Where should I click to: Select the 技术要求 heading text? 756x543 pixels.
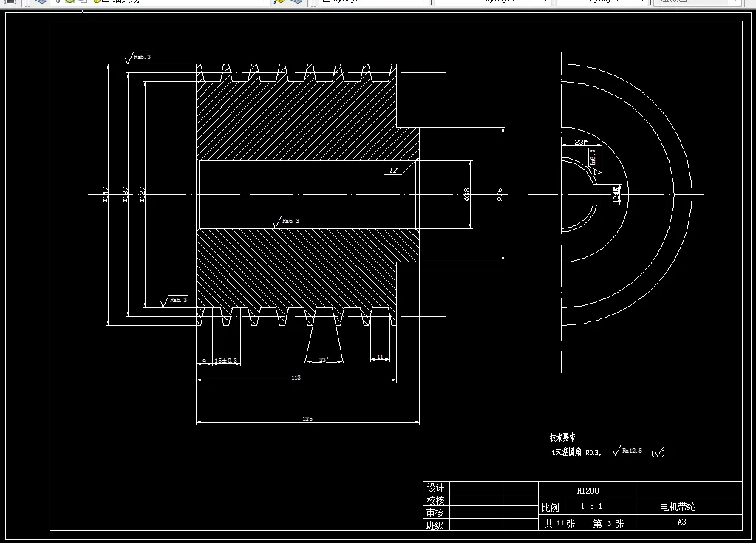562,437
